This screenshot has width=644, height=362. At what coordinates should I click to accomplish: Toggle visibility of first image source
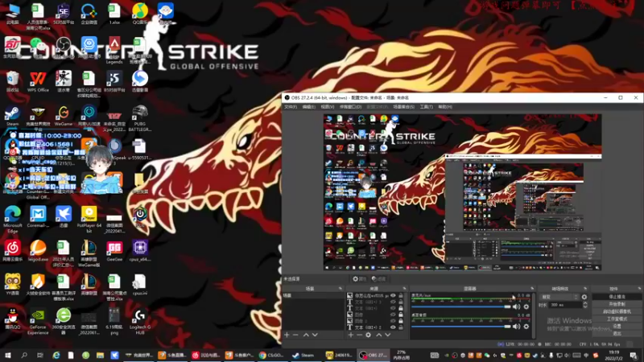point(393,295)
